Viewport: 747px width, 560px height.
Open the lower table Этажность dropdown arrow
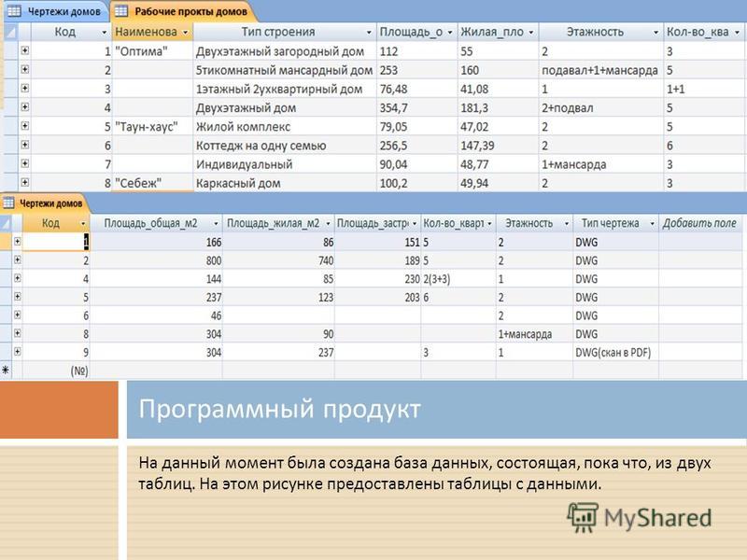click(567, 223)
